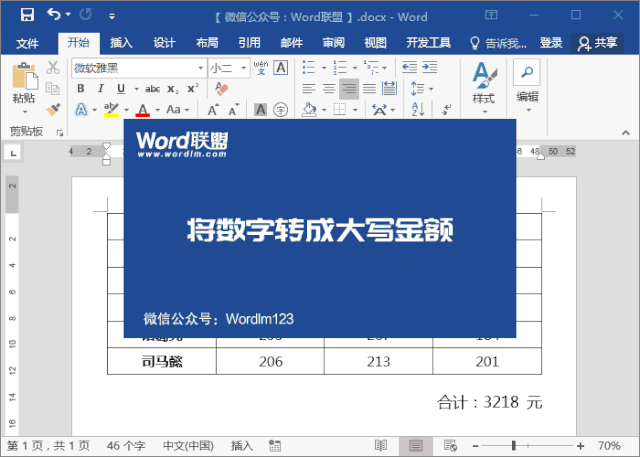Screen dimensions: 640x457
Task: Click the justify alignment icon
Action: coord(369,88)
